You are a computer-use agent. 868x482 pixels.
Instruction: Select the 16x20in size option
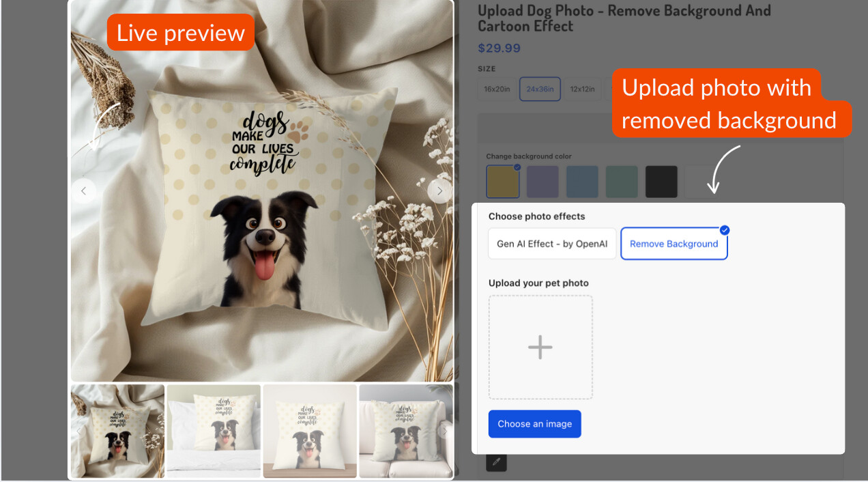[497, 89]
